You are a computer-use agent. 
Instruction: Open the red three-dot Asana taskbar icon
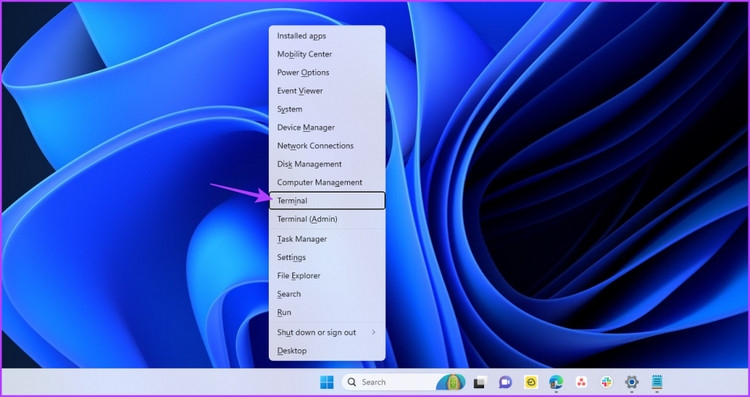[x=581, y=382]
